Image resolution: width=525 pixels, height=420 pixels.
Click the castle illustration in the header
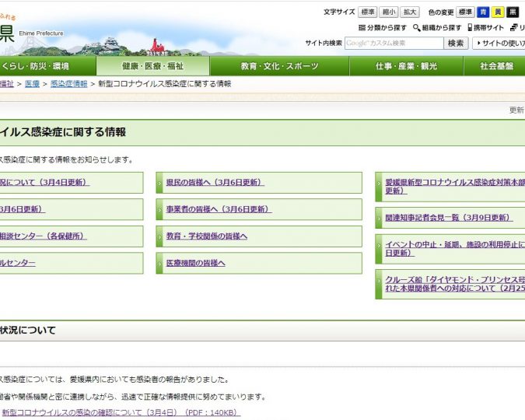pyautogui.click(x=112, y=44)
